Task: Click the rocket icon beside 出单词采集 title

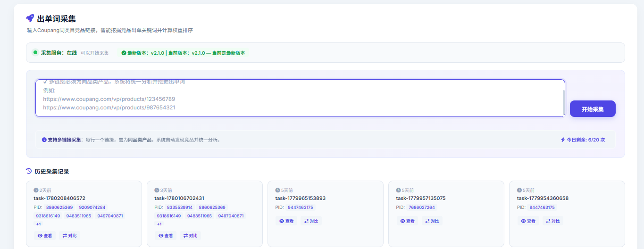Action: (x=30, y=18)
